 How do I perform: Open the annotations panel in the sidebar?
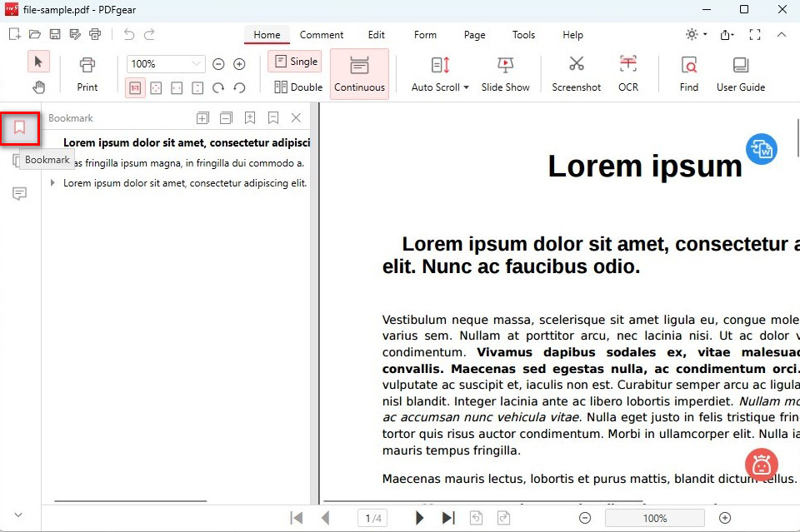pos(19,193)
